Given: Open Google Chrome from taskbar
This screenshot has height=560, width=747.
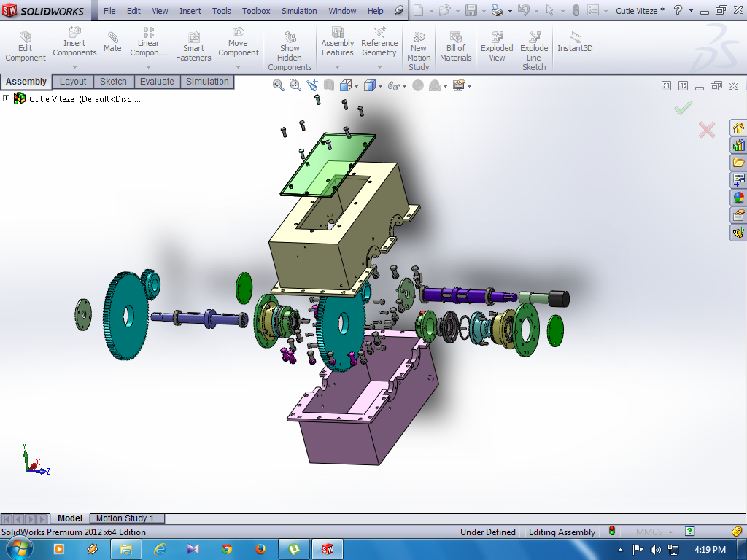Looking at the screenshot, I should (227, 549).
